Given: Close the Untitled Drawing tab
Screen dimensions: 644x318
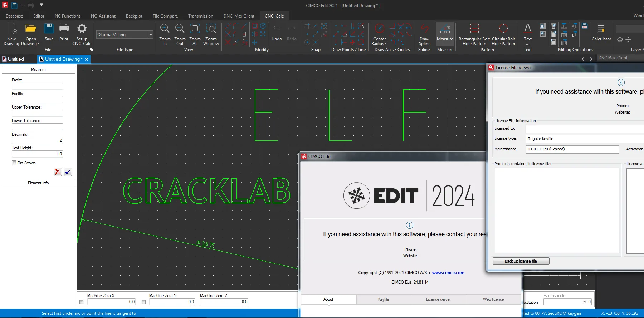Looking at the screenshot, I should 87,59.
